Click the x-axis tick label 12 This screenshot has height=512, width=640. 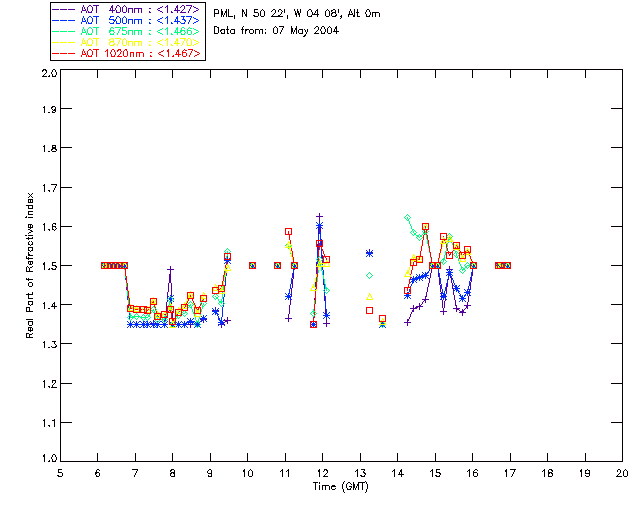coord(322,473)
